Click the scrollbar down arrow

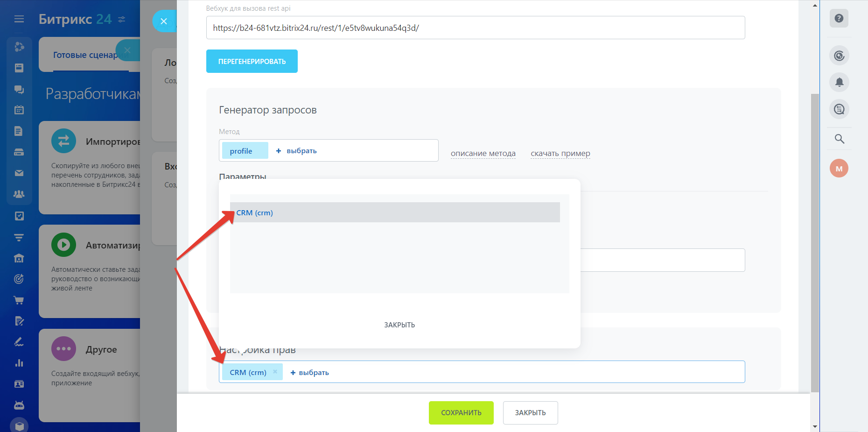point(815,426)
